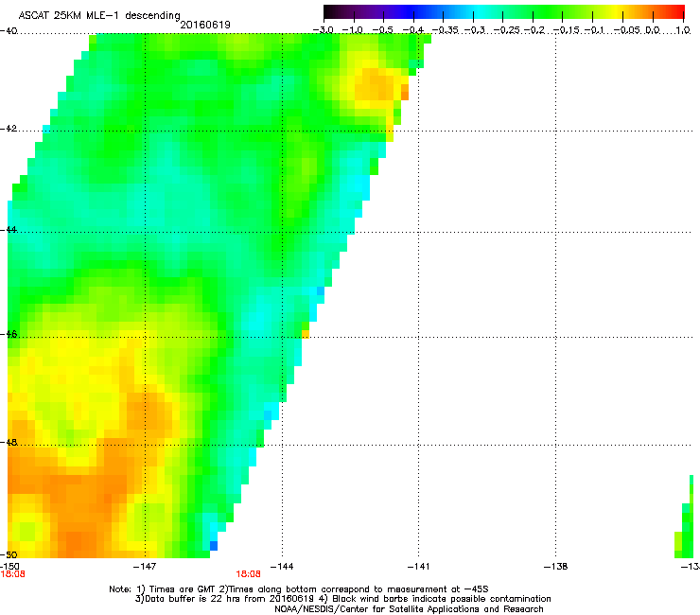Viewport: 700px width, 615px height.
Task: Click the 0.0 color bar label
Action: click(x=653, y=30)
